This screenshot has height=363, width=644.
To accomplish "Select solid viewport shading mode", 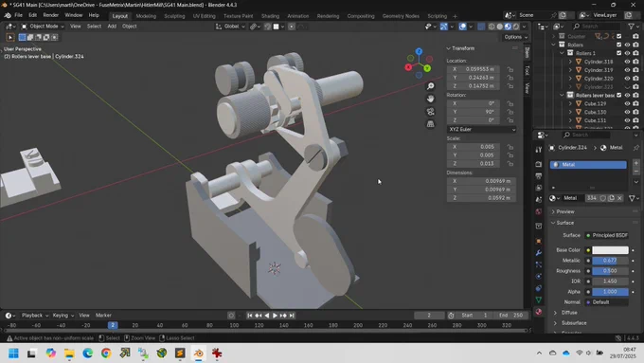I will (499, 27).
